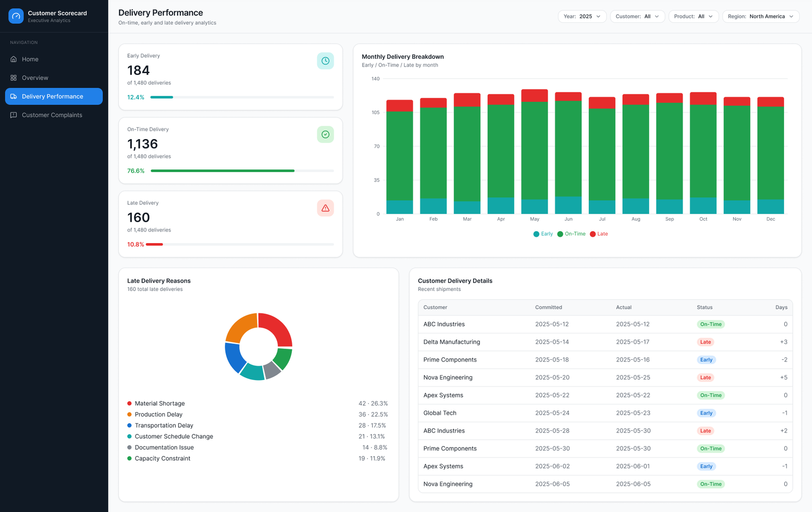Sort the table by Actual column header
The width and height of the screenshot is (812, 512).
click(x=624, y=308)
